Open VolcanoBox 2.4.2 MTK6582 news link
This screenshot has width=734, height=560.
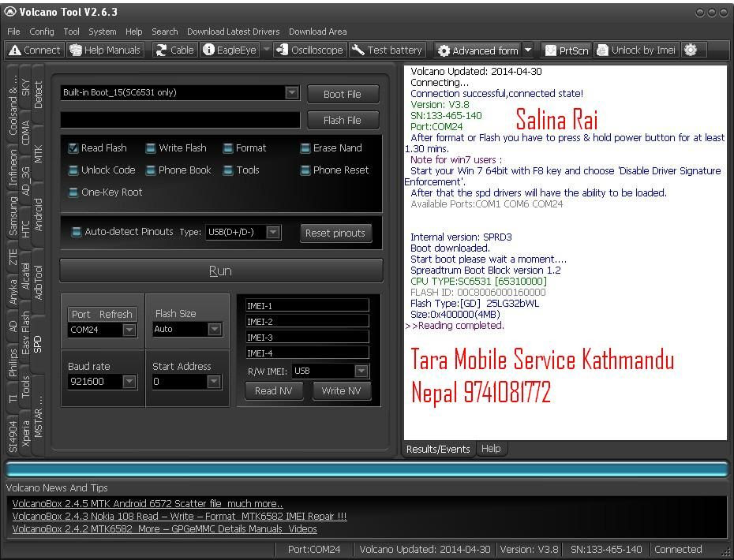(x=164, y=529)
